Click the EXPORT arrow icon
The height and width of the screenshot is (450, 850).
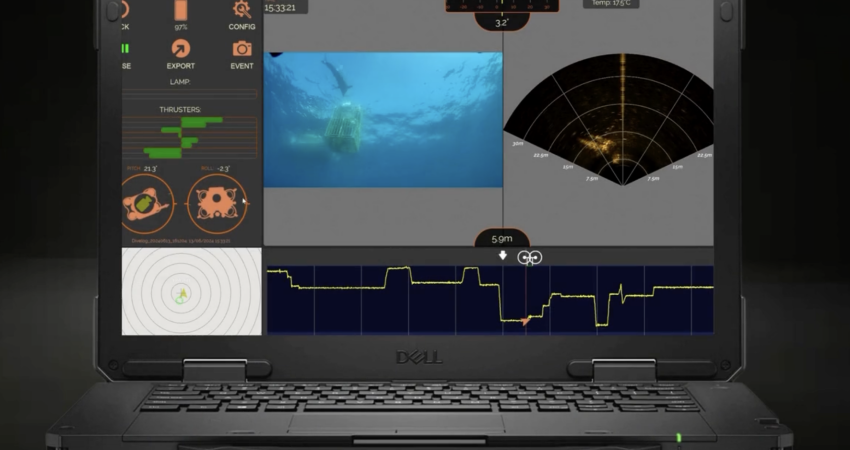coord(181,48)
